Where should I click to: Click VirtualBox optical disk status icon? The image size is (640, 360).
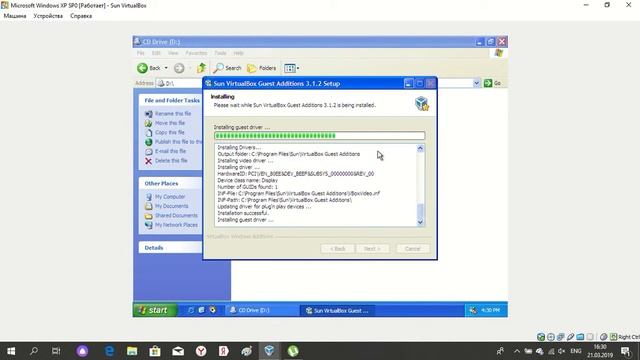(551, 337)
